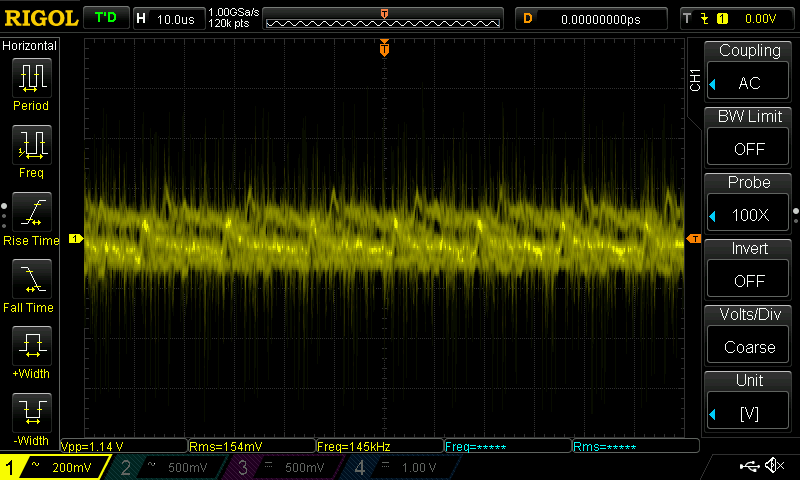Choose the Rise Time measurement icon
The image size is (800, 480).
[x=31, y=213]
